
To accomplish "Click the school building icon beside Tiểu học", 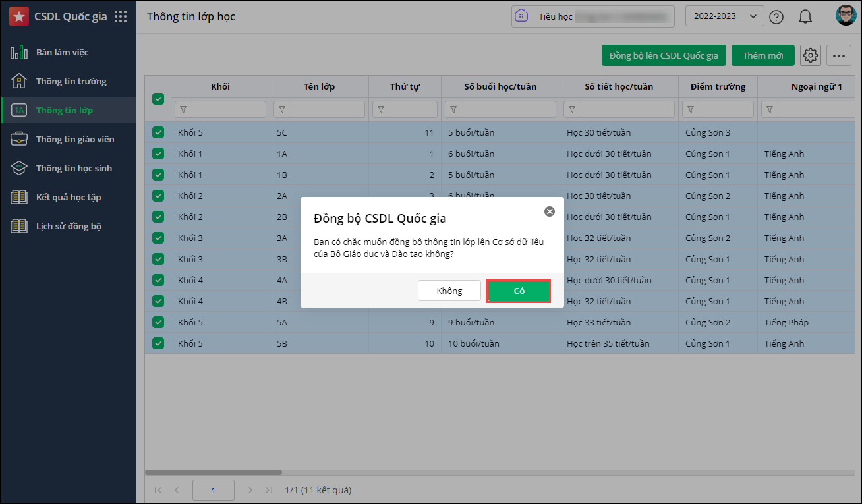I will (522, 16).
